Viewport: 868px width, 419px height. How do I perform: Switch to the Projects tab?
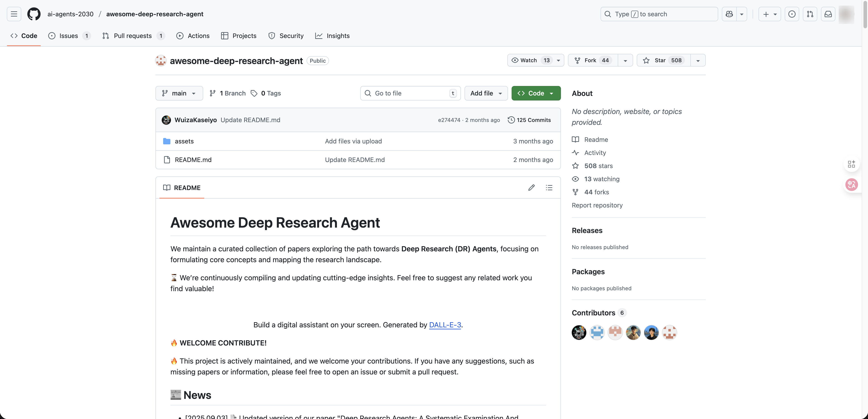(x=238, y=36)
